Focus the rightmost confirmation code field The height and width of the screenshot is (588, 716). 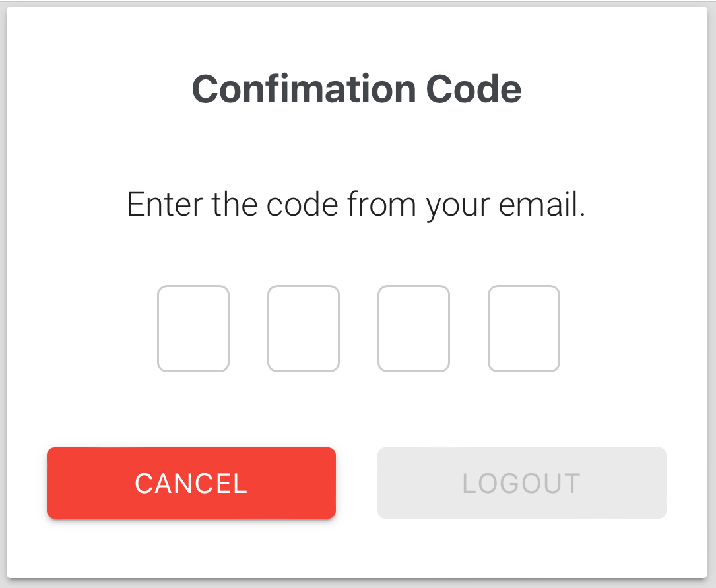point(524,329)
